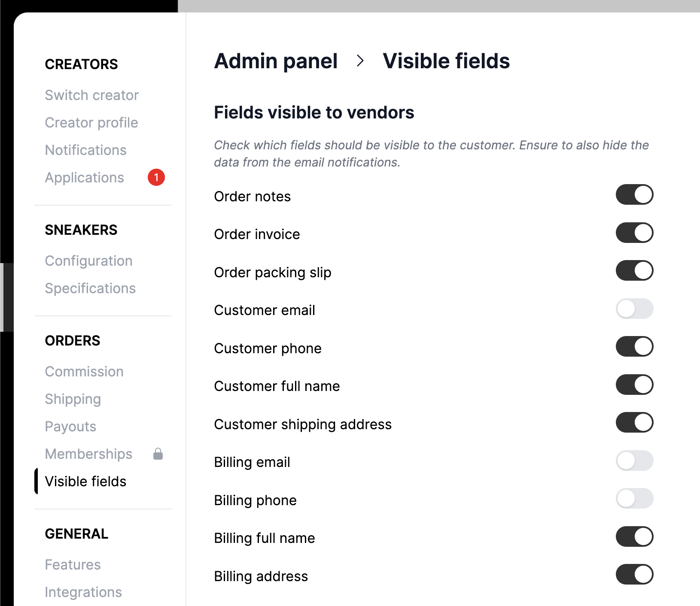Go to Payouts settings
700x606 pixels.
(70, 426)
